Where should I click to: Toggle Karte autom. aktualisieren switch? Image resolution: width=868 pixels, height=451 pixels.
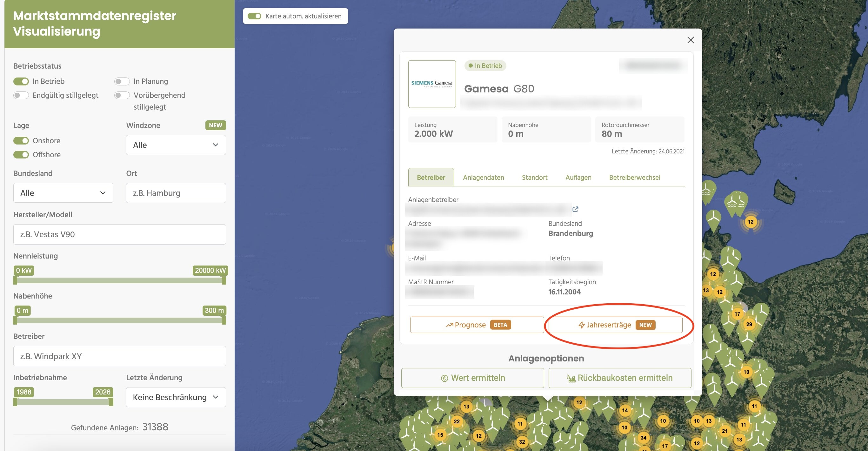pyautogui.click(x=254, y=16)
